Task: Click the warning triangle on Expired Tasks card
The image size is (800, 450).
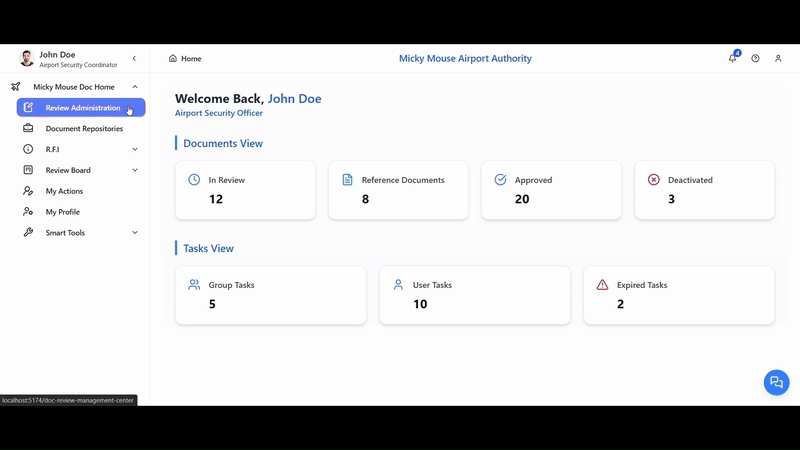Action: pyautogui.click(x=603, y=285)
